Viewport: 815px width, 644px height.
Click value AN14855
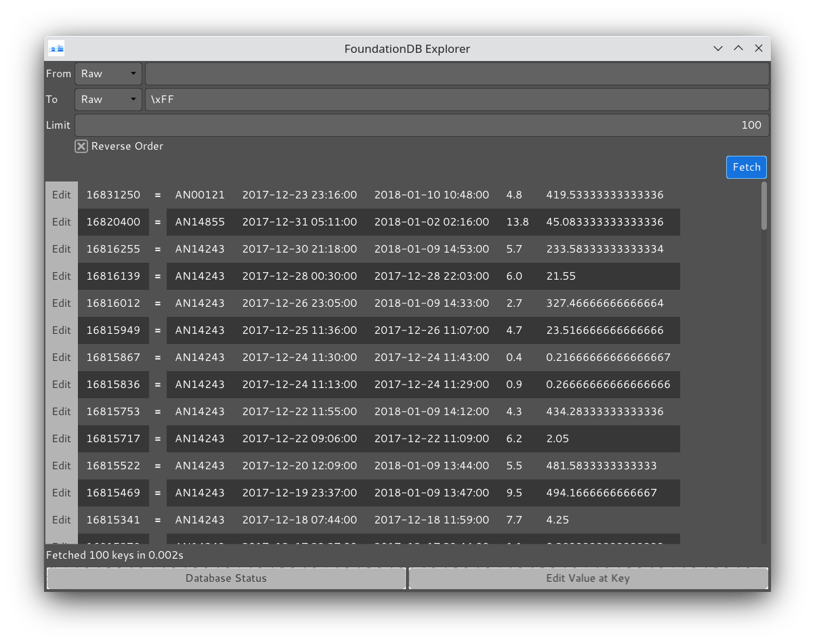[x=200, y=222]
